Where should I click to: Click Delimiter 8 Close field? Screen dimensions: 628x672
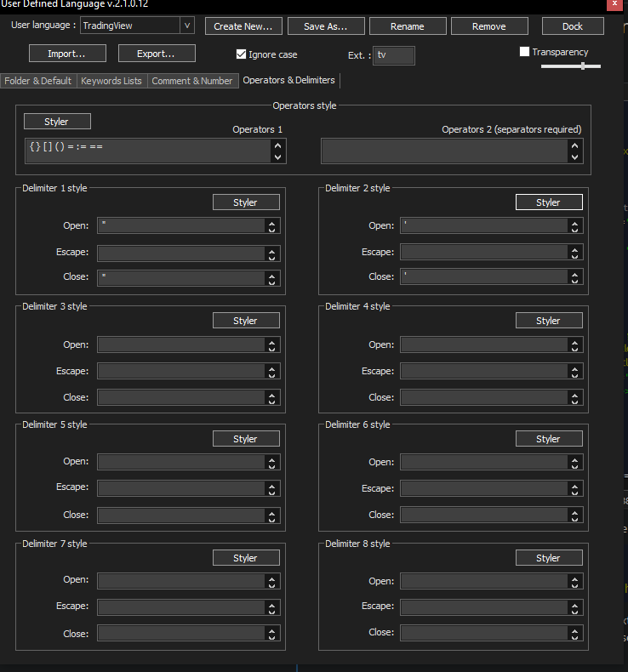tap(484, 633)
